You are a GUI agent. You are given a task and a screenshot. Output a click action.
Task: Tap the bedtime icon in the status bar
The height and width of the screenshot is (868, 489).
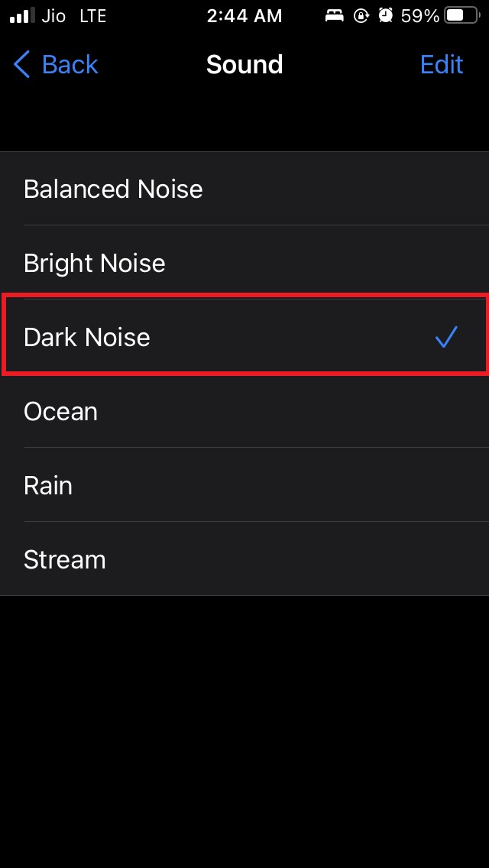tap(334, 15)
